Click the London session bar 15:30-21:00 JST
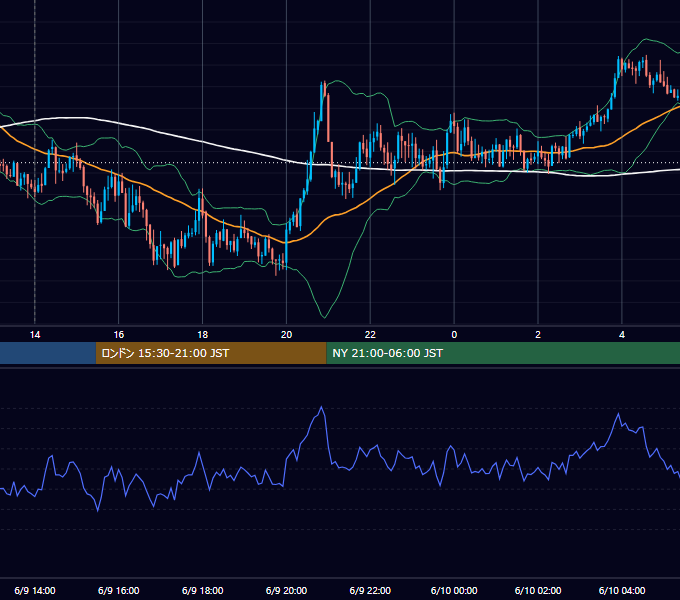Screen dimensions: 680x600 pos(211,353)
